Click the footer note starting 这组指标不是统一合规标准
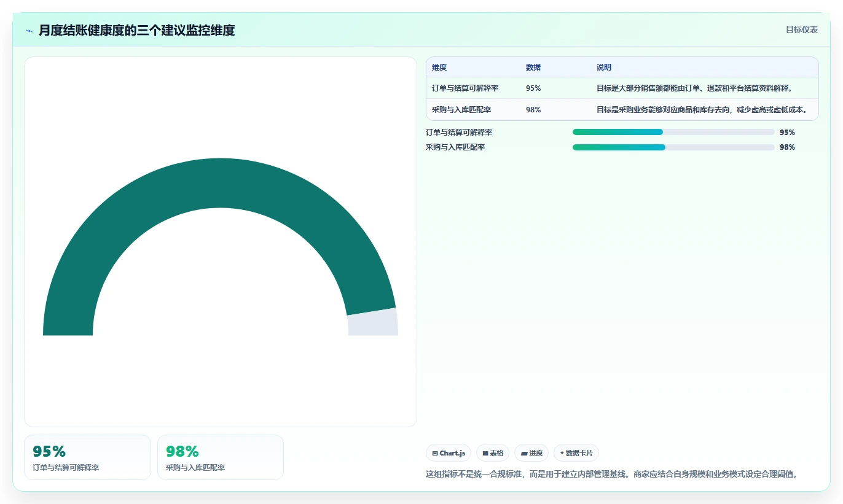Screen dimensions: 843x504 click(x=611, y=474)
